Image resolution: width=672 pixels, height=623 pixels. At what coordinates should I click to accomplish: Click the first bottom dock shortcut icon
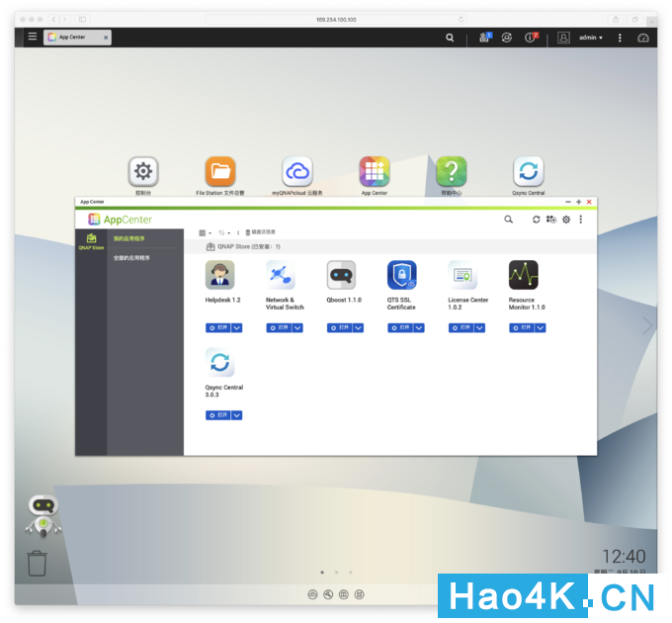313,594
